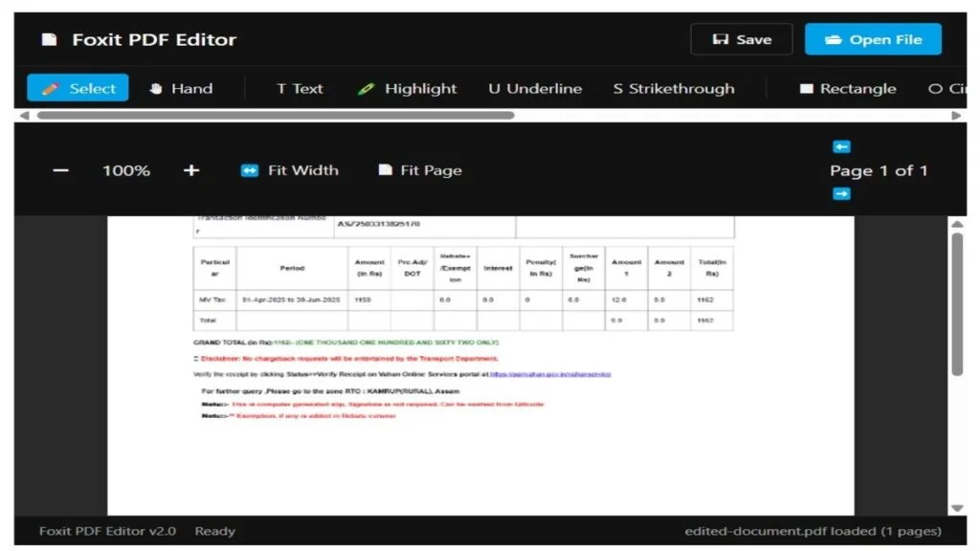Click the toolbar horizontal scrollbar thumb
Screen dimensions: 980x551
276,115
